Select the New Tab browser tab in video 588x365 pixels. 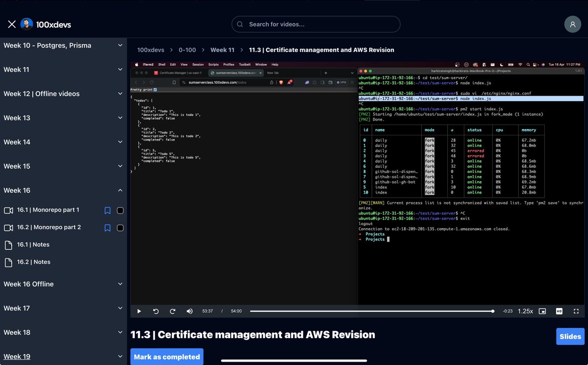pos(273,73)
